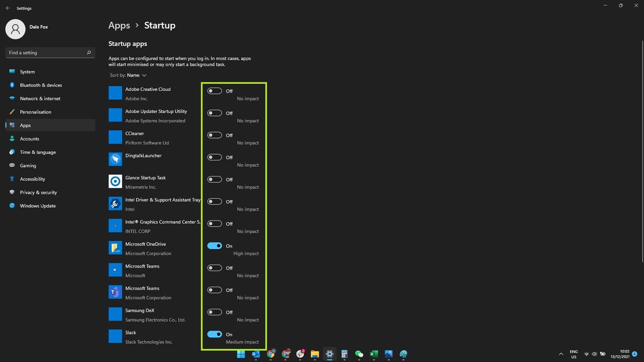This screenshot has height=362, width=644.
Task: Turn off Slack at startup
Action: coord(215,334)
